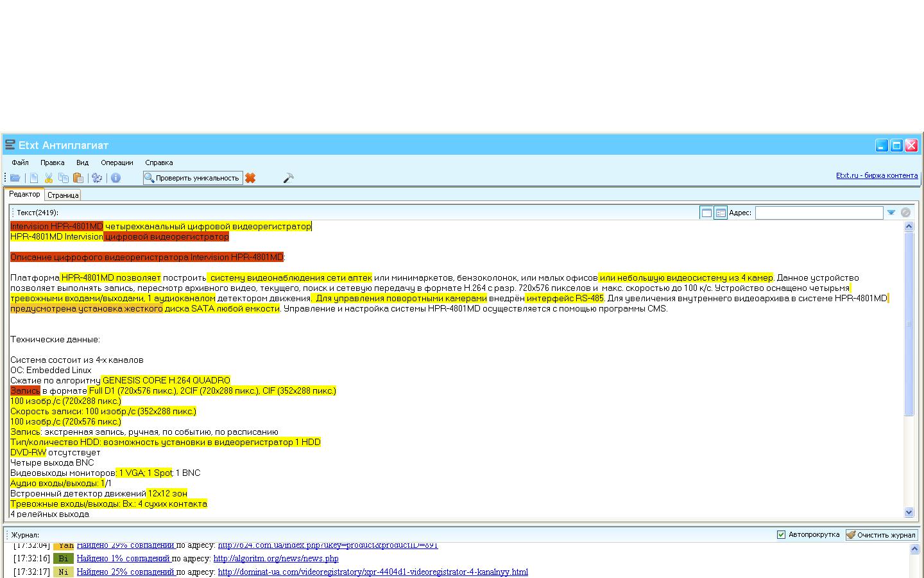The width and height of the screenshot is (924, 578).
Task: Open the Найдено 25% совпадений log link
Action: tap(126, 572)
